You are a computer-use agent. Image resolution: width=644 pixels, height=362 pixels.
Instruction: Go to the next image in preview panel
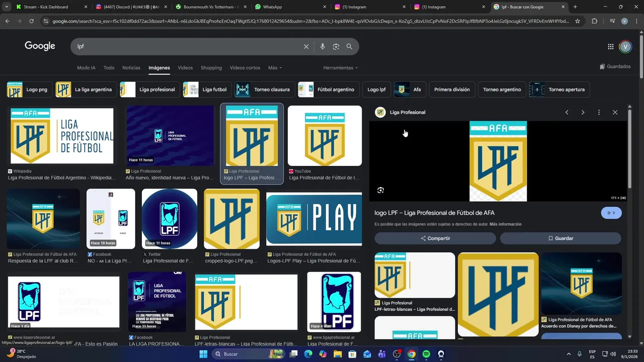[583, 112]
